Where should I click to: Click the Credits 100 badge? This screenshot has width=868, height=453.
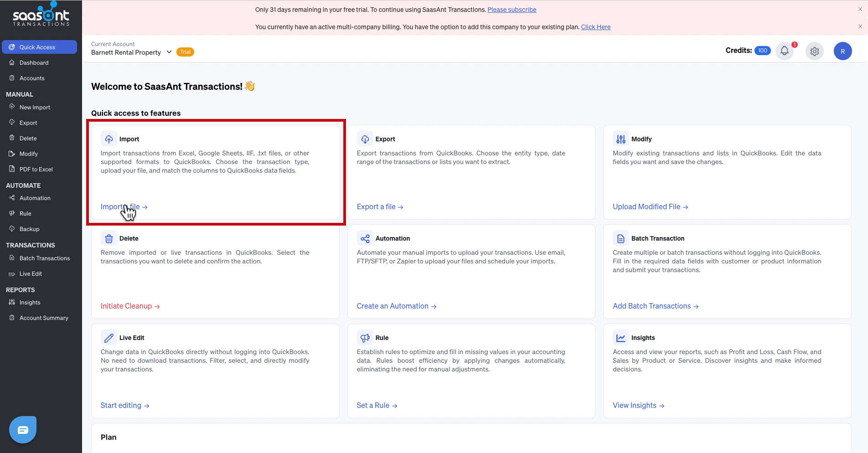point(762,51)
